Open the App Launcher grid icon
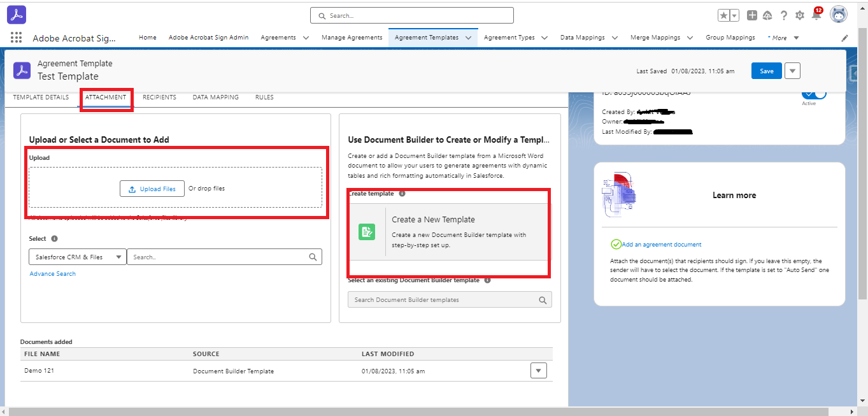Image resolution: width=868 pixels, height=416 pixels. 17,38
